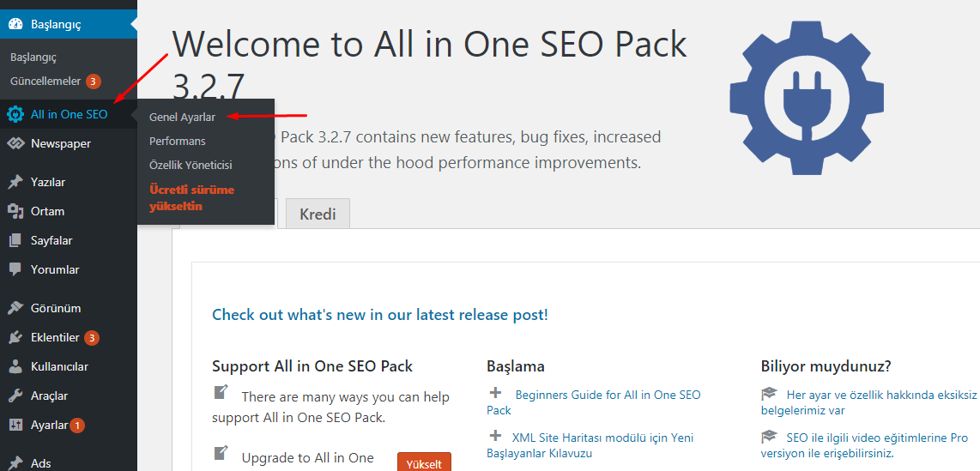Click the Güncellemeler badge showing 3
This screenshot has height=471, width=980.
coord(94,82)
